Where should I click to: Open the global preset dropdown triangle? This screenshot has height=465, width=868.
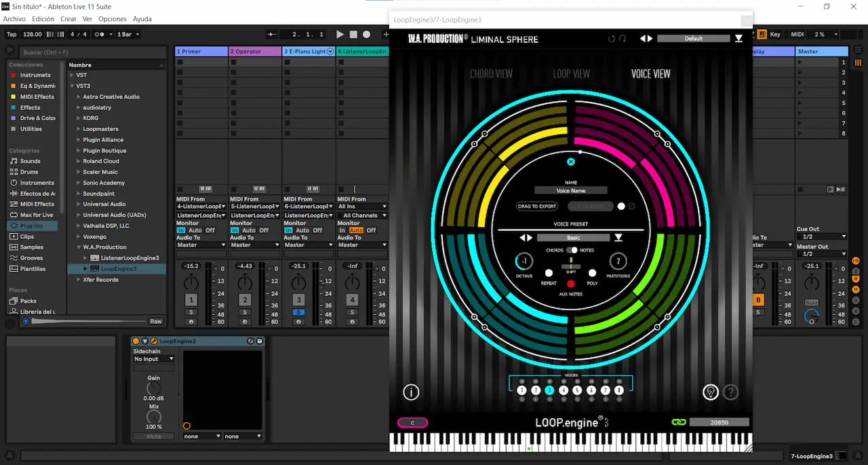click(738, 39)
